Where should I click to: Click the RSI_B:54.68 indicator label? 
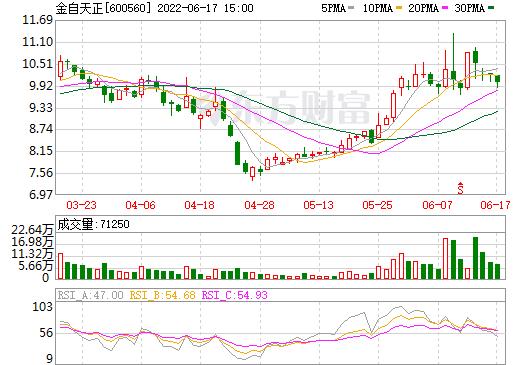pyautogui.click(x=162, y=295)
